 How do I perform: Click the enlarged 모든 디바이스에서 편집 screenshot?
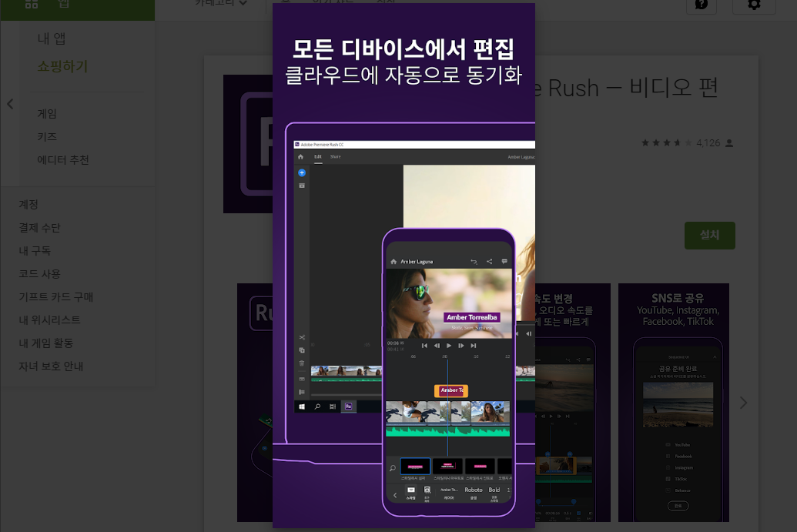pos(404,266)
